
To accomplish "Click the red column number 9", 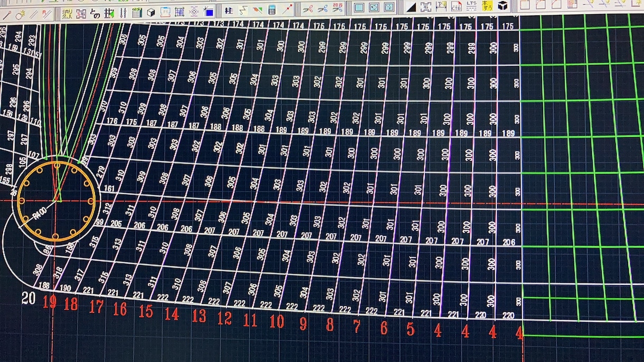I will pos(302,324).
